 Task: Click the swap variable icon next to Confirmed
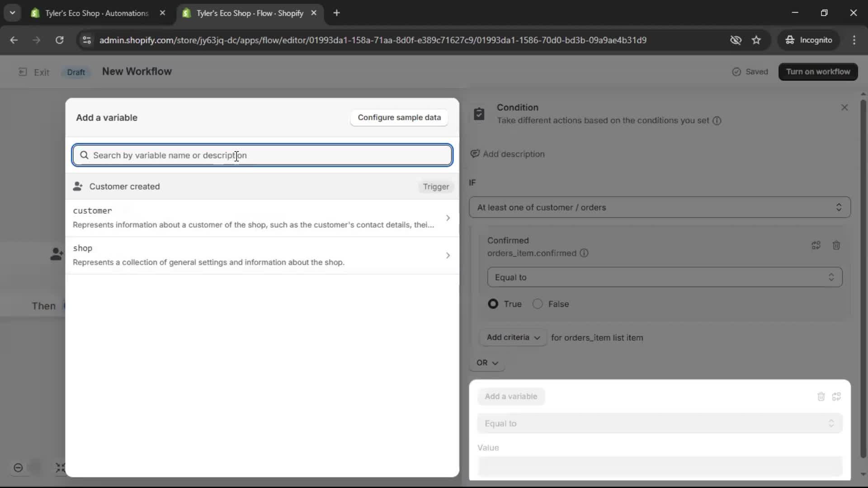tap(816, 245)
